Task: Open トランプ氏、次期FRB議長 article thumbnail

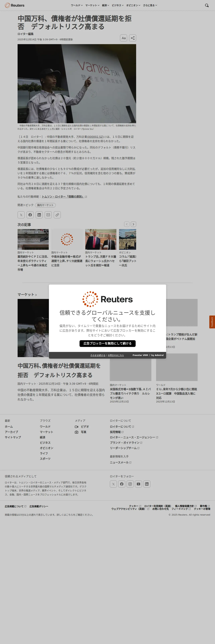Action: [x=101, y=239]
